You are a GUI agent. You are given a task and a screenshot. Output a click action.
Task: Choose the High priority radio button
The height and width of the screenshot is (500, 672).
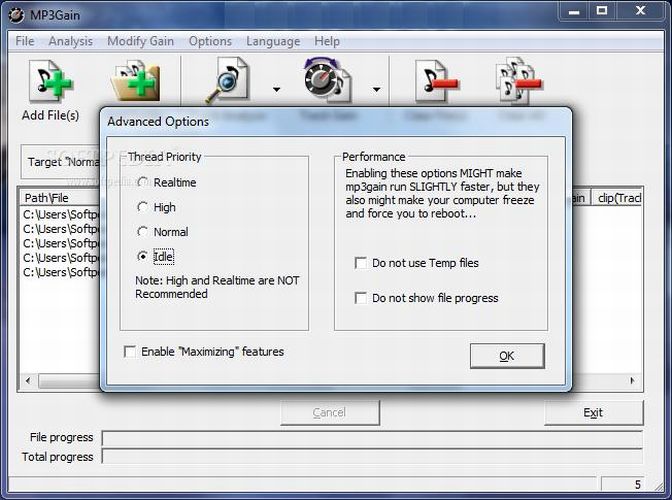(143, 208)
